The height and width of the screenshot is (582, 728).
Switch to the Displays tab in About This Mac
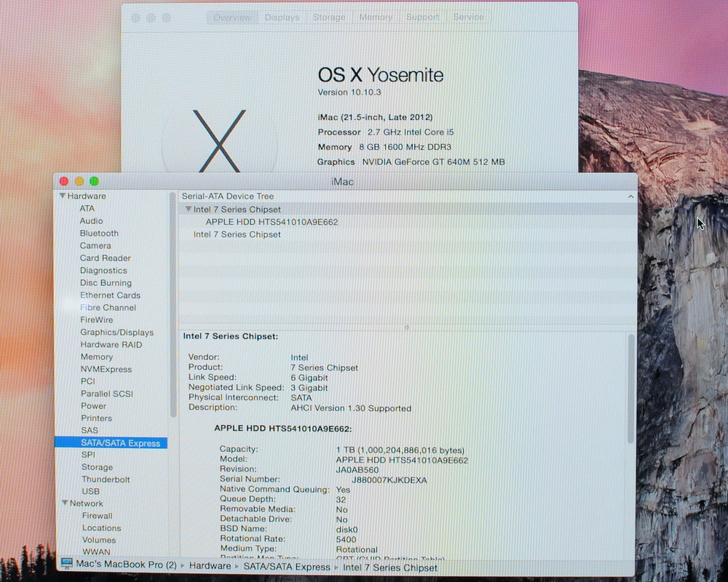point(282,17)
